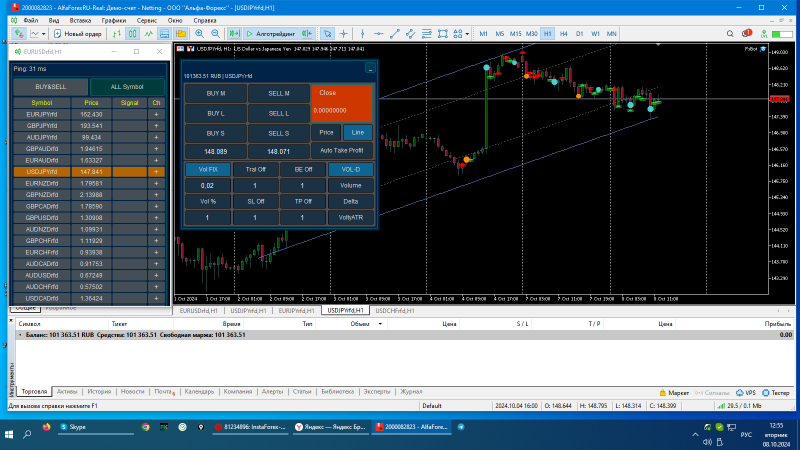
Task: Toggle the TP Off take profit button
Action: (303, 202)
